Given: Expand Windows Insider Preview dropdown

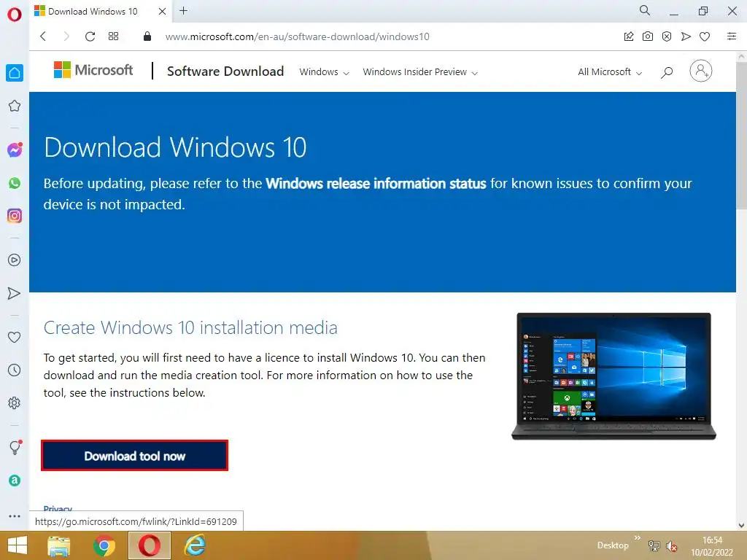Looking at the screenshot, I should (420, 72).
